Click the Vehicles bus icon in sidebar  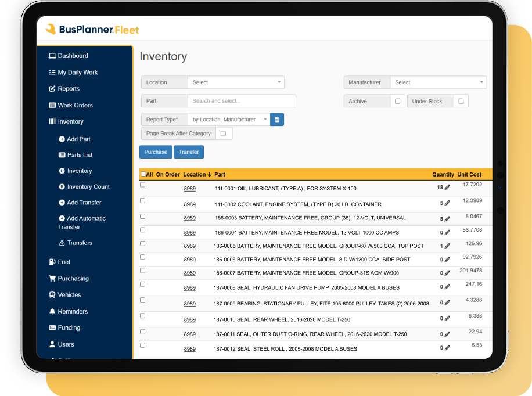(x=52, y=295)
